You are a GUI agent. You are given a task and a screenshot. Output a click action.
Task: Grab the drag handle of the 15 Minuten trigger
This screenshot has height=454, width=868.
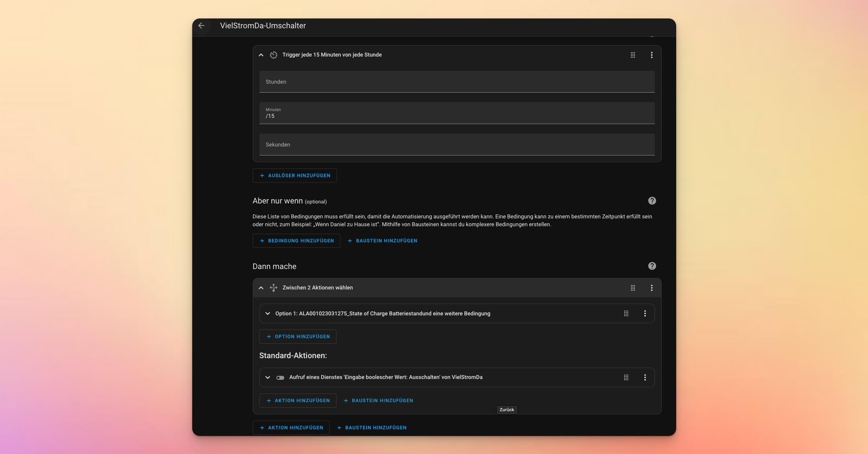tap(633, 55)
